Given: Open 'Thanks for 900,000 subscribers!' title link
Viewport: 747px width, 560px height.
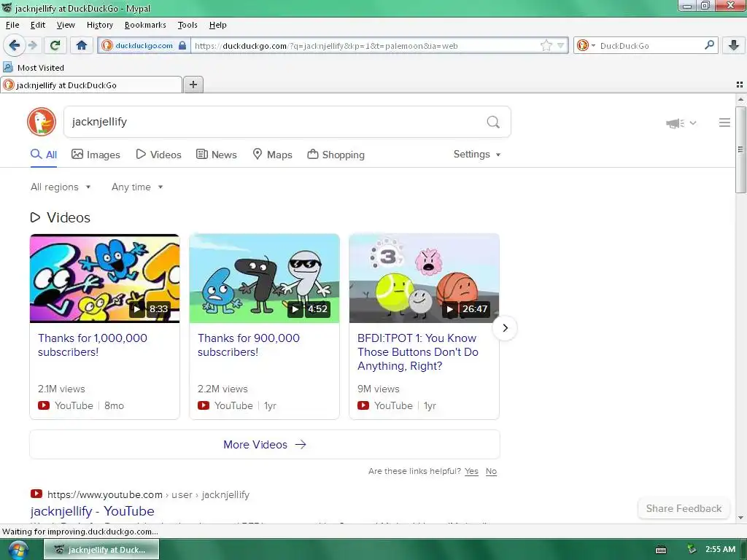Looking at the screenshot, I should 249,345.
